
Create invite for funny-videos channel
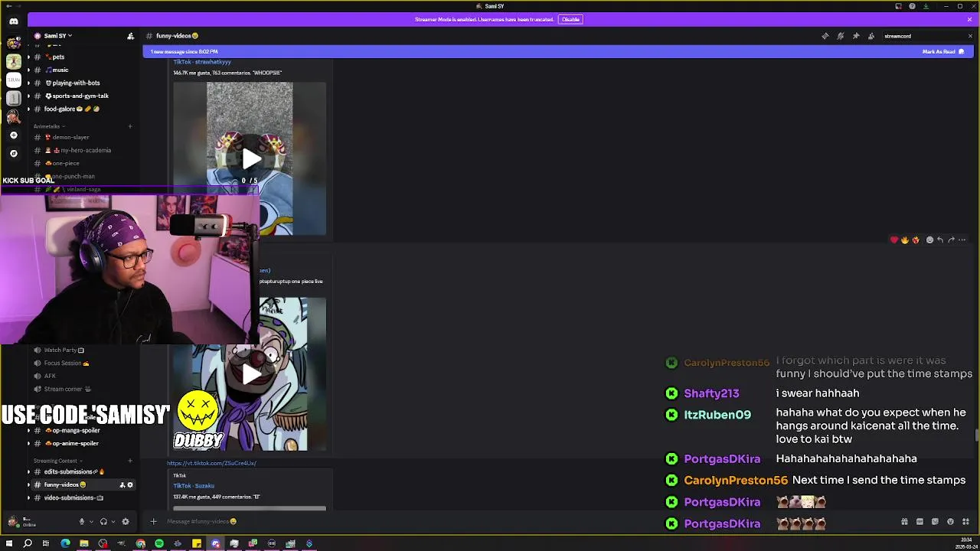122,484
